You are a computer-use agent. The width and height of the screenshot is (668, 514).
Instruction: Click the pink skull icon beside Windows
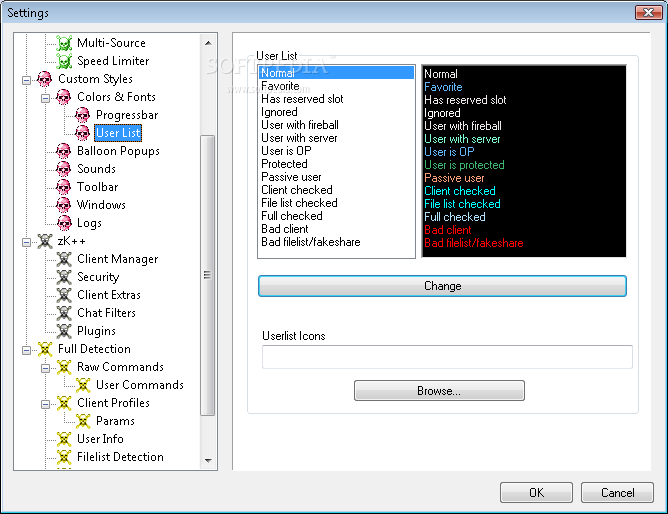tap(64, 205)
